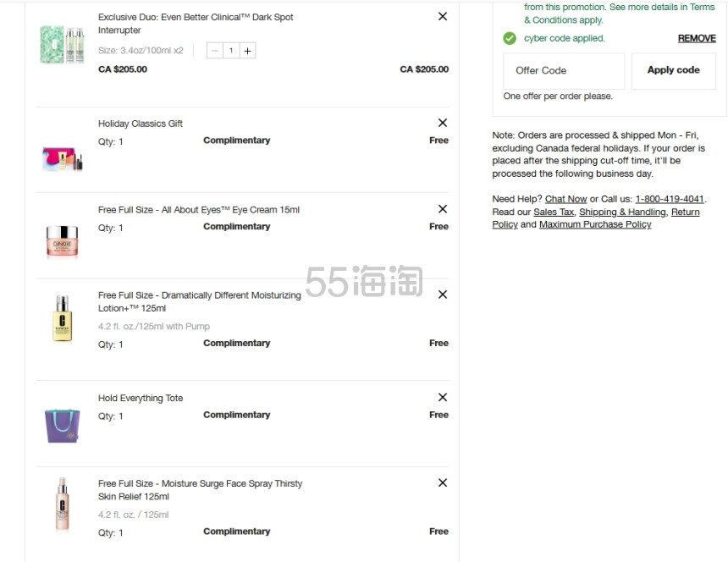Image resolution: width=728 pixels, height=562 pixels.
Task: Click the Offer Code input field
Action: tap(564, 70)
